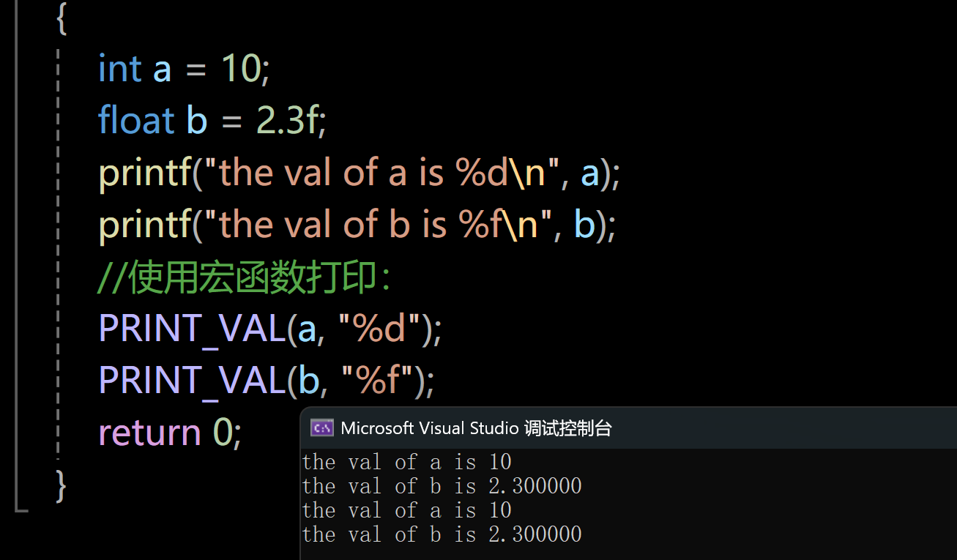Click the last console output 'the val of b is 2.300000'
The height and width of the screenshot is (560, 957).
[442, 534]
